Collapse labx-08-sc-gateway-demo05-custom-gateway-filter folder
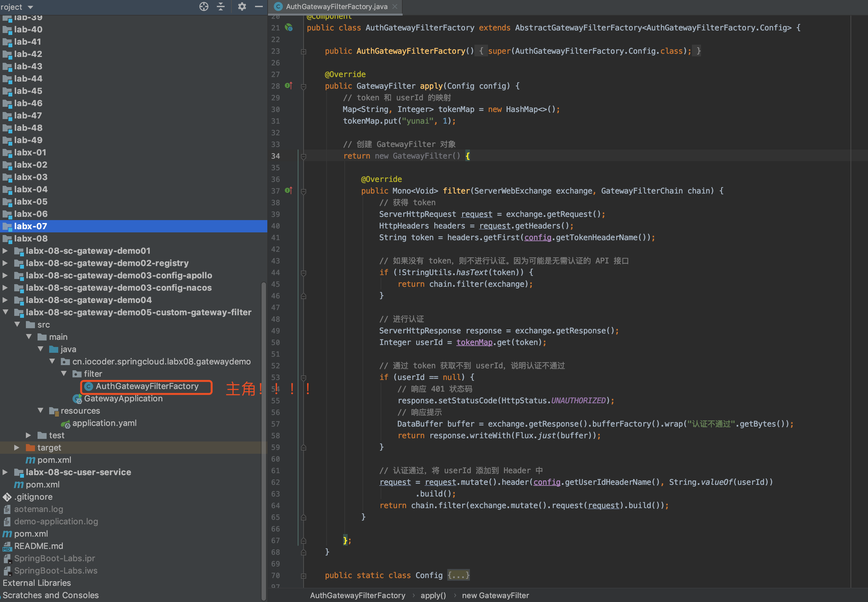868x602 pixels. [x=5, y=312]
